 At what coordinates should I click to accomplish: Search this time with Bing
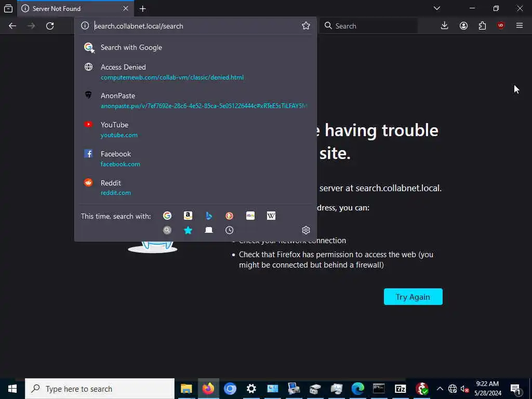point(209,216)
